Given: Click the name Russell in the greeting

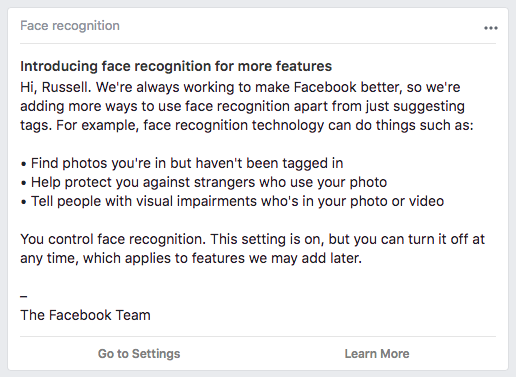Looking at the screenshot, I should (66, 87).
